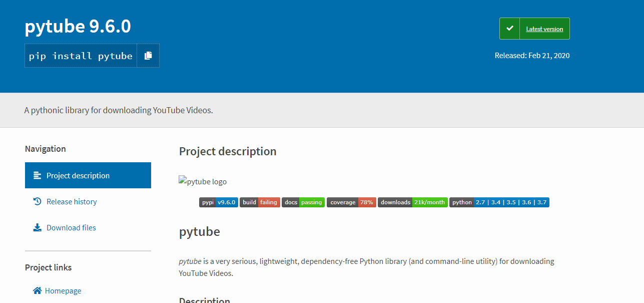Open the downloads 21k/month badge

click(x=413, y=202)
